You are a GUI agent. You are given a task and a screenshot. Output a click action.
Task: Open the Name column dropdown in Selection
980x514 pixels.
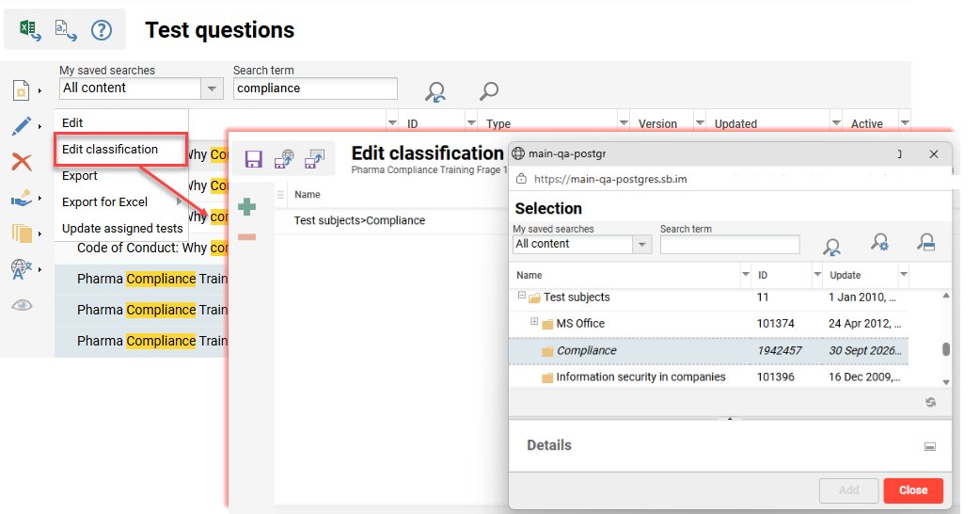tap(746, 275)
